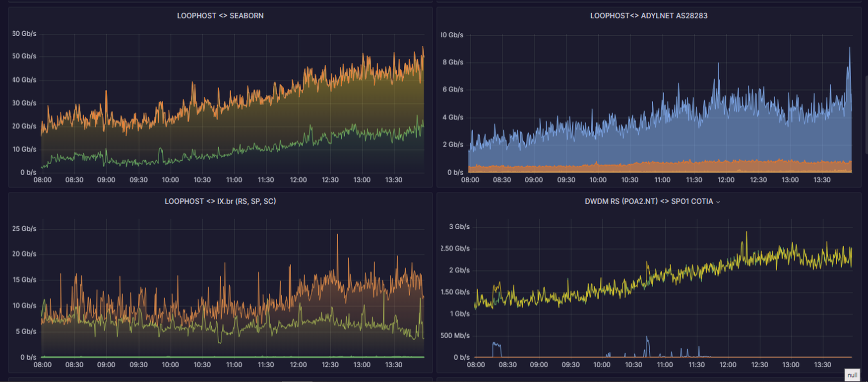Click the DWDM RS (POA2.NT) <> SPO1 COTIA title

[x=648, y=201]
